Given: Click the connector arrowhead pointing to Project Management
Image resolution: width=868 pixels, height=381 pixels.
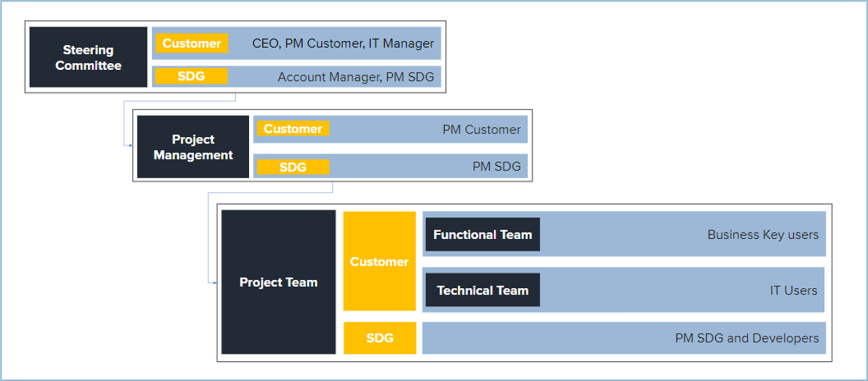Looking at the screenshot, I should tap(130, 146).
